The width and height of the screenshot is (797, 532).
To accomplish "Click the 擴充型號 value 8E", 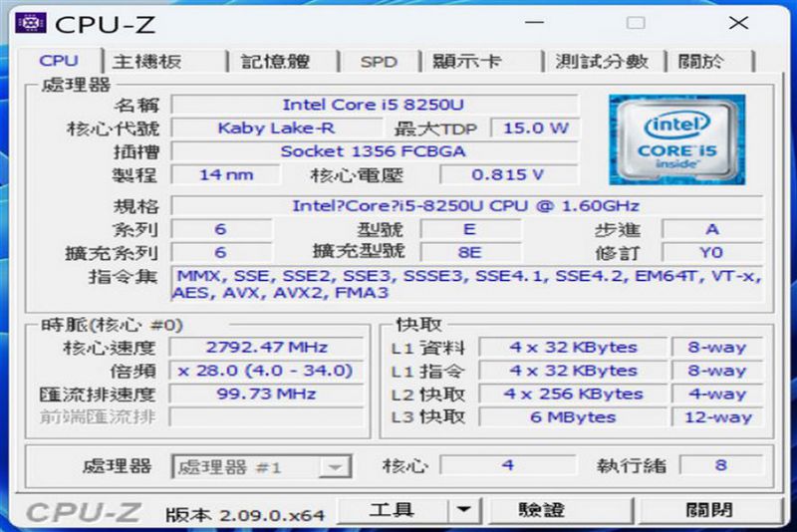I will coord(470,252).
